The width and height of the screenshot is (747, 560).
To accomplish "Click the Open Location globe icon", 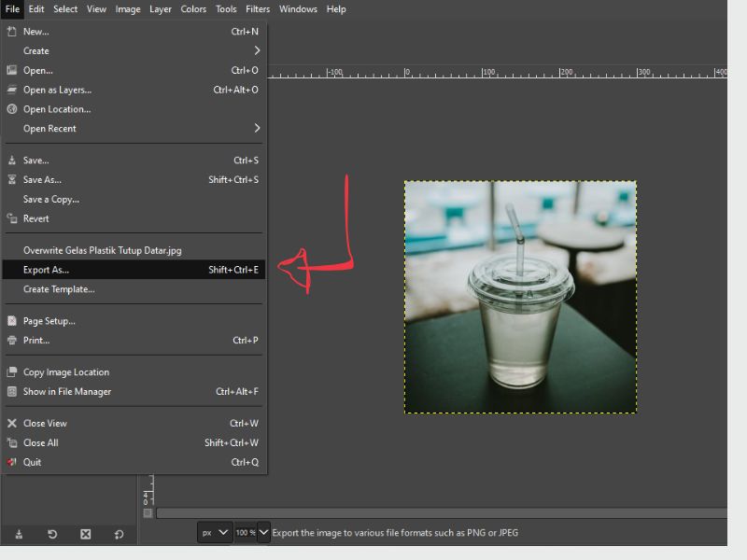I will pyautogui.click(x=12, y=109).
